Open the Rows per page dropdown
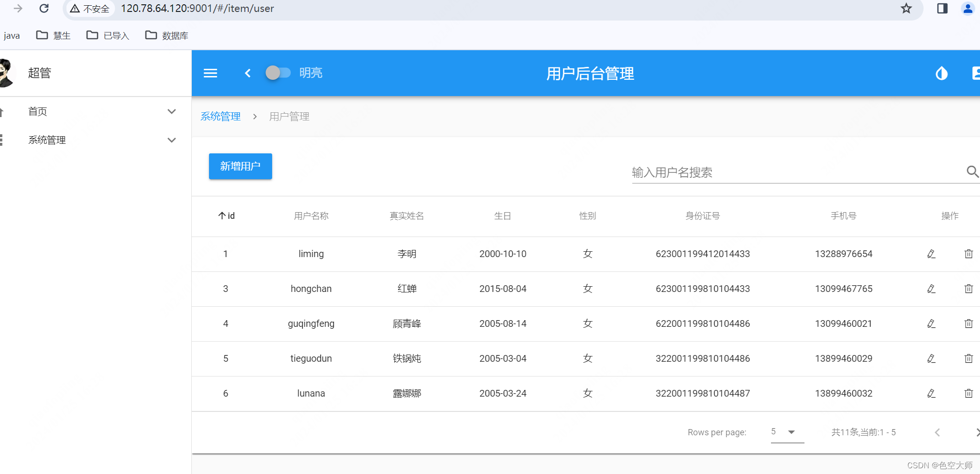Viewport: 980px width, 474px height. [x=787, y=432]
